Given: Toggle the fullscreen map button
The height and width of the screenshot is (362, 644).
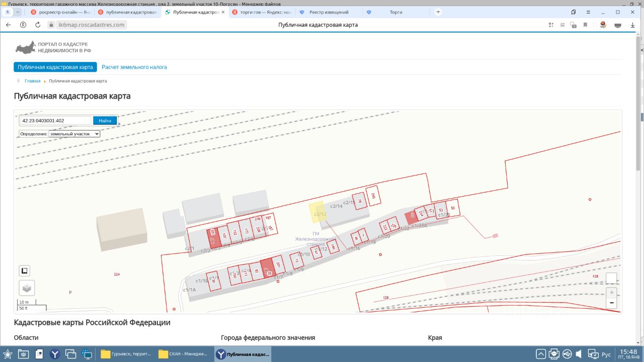Looking at the screenshot, I should (24, 271).
